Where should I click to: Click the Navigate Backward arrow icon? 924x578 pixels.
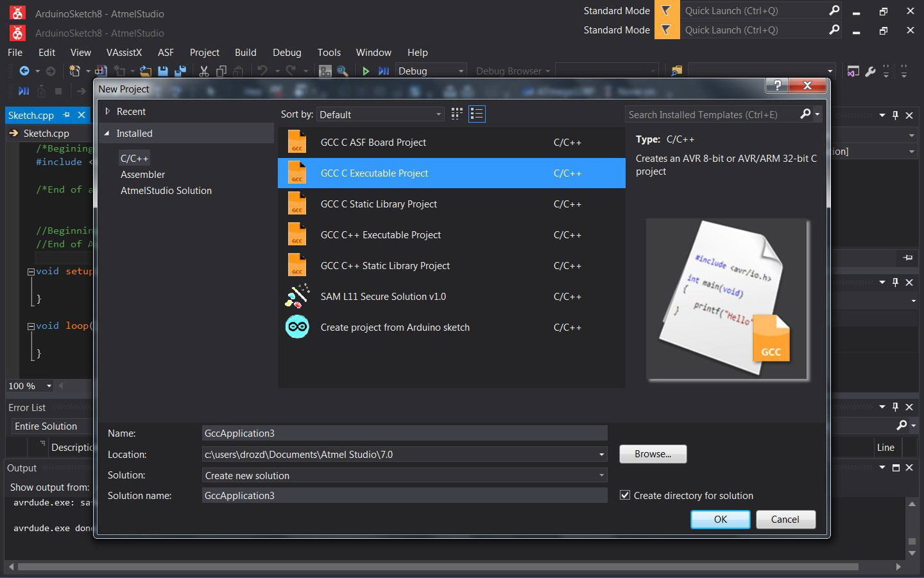(24, 71)
